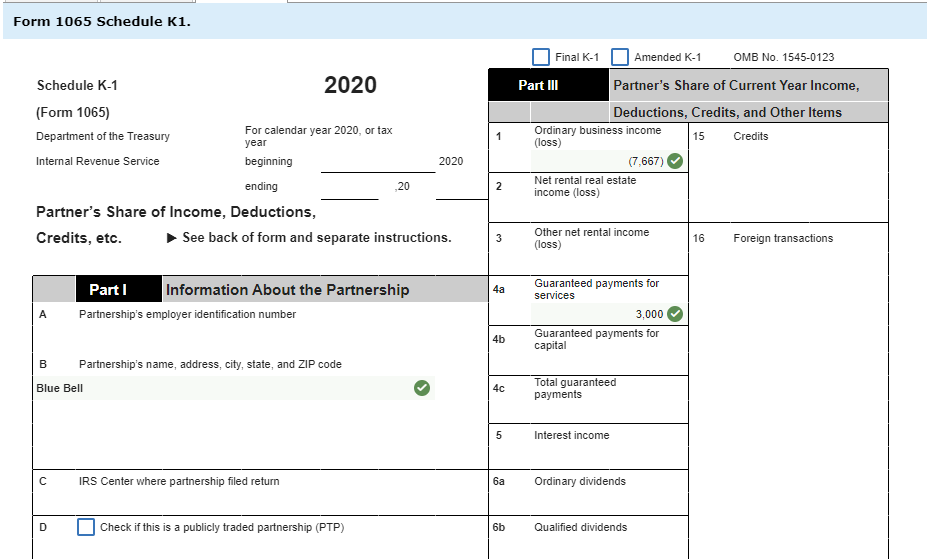Click the tax year ending date line

coord(349,188)
